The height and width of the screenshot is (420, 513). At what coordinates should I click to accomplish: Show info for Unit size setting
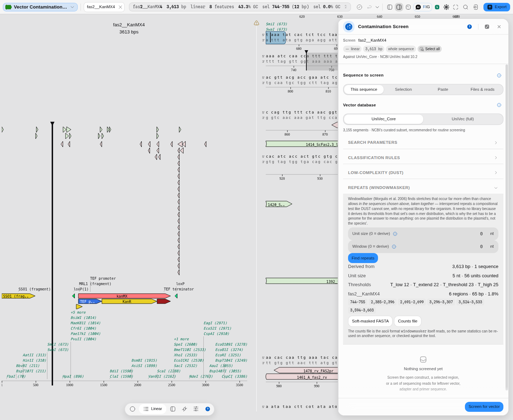[395, 234]
